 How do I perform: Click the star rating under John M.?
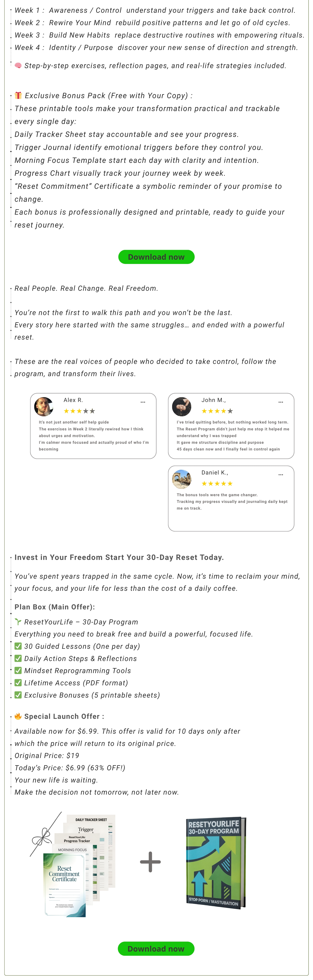(217, 411)
